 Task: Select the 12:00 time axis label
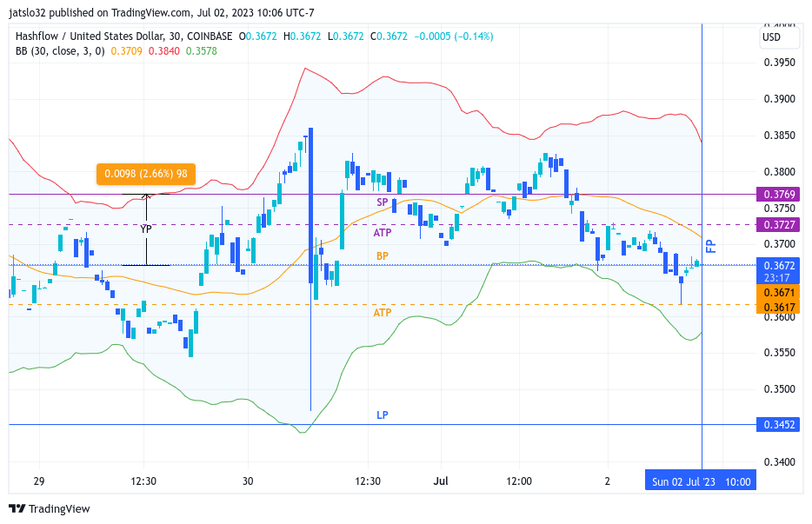(519, 481)
